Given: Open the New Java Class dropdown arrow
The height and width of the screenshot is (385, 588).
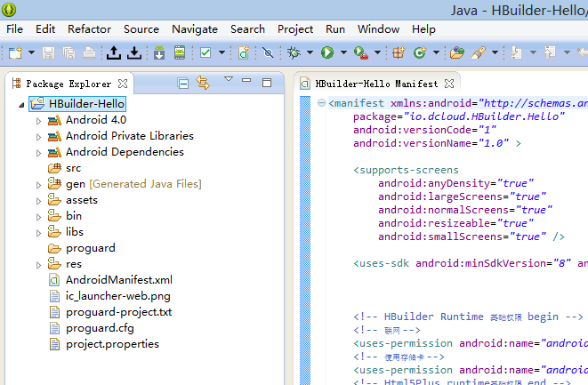Looking at the screenshot, I should click(x=436, y=52).
